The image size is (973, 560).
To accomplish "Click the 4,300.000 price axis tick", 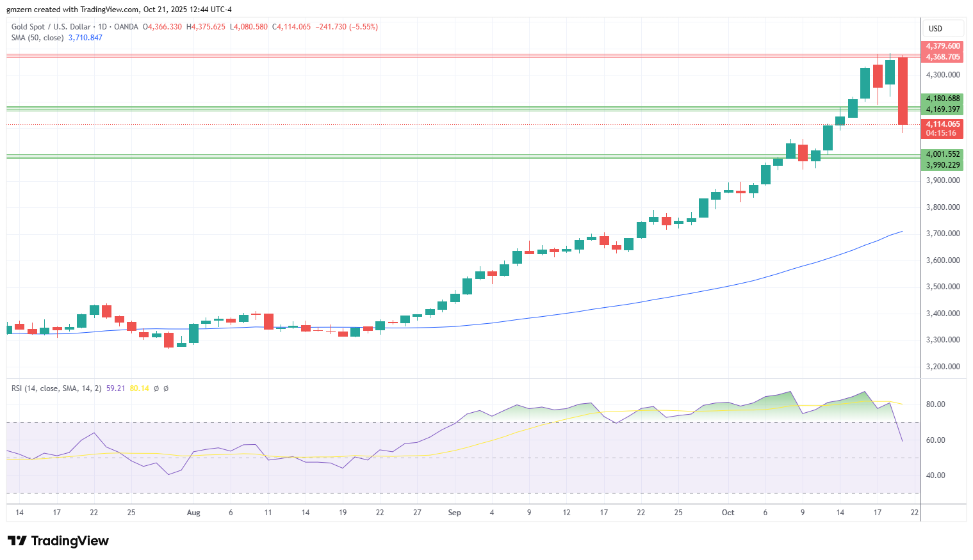I will pyautogui.click(x=943, y=75).
